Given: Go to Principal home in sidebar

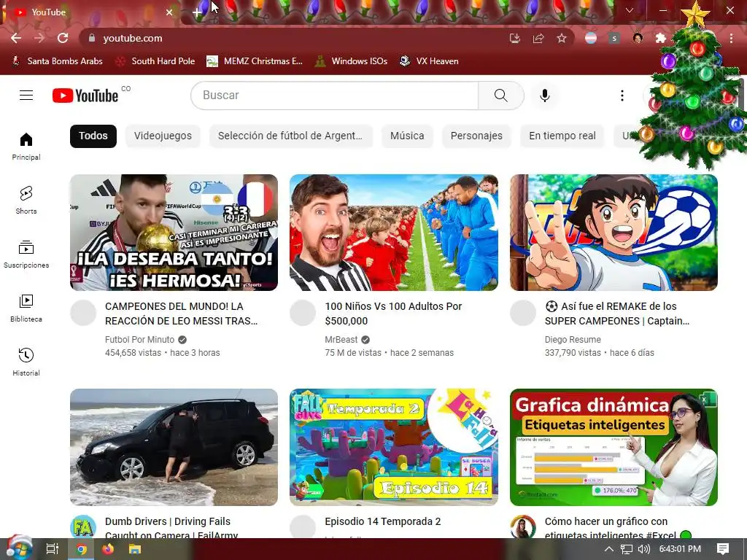Looking at the screenshot, I should click(26, 146).
